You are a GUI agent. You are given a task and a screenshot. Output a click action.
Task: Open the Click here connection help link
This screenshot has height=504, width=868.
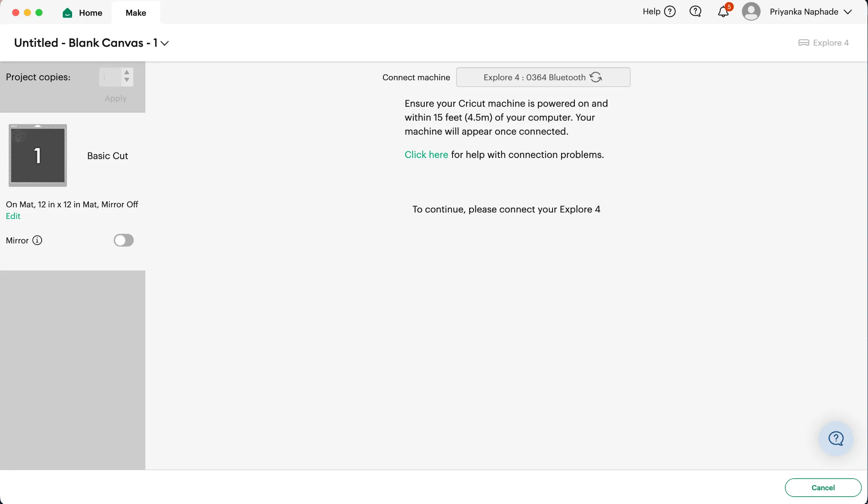[426, 155]
